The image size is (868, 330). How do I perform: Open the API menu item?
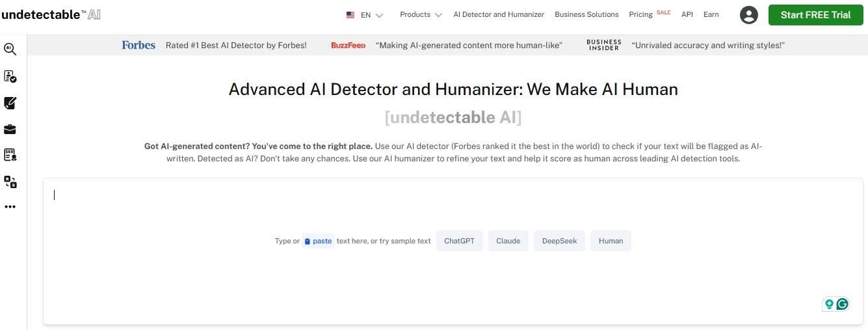(687, 14)
